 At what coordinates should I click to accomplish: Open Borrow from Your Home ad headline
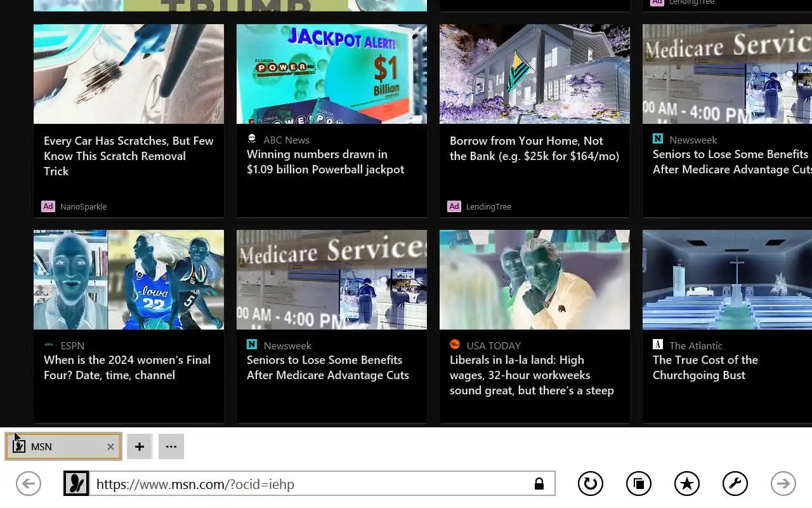534,149
